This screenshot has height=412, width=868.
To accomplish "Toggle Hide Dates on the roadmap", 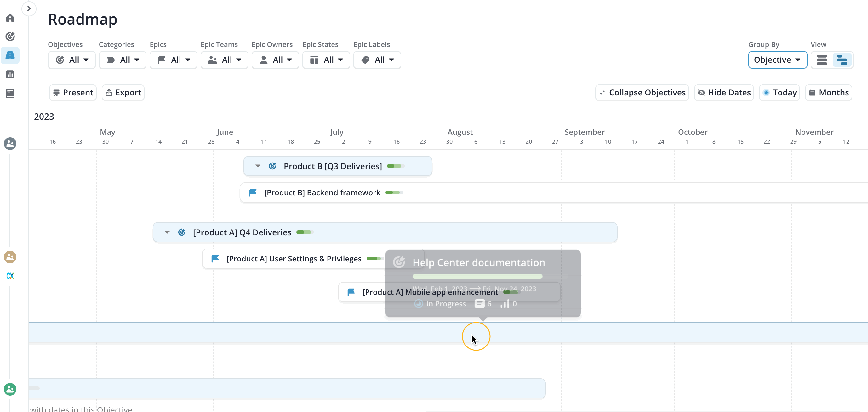I will (724, 93).
